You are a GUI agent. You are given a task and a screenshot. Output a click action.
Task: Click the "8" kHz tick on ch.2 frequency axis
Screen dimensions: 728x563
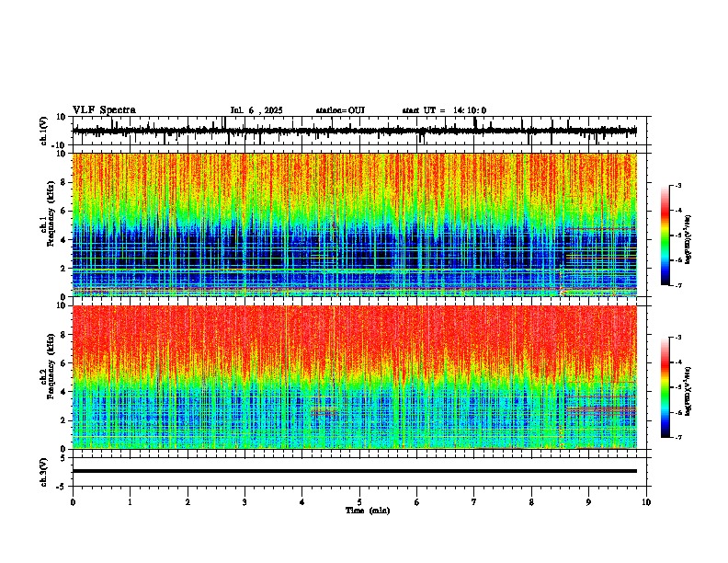(x=64, y=335)
